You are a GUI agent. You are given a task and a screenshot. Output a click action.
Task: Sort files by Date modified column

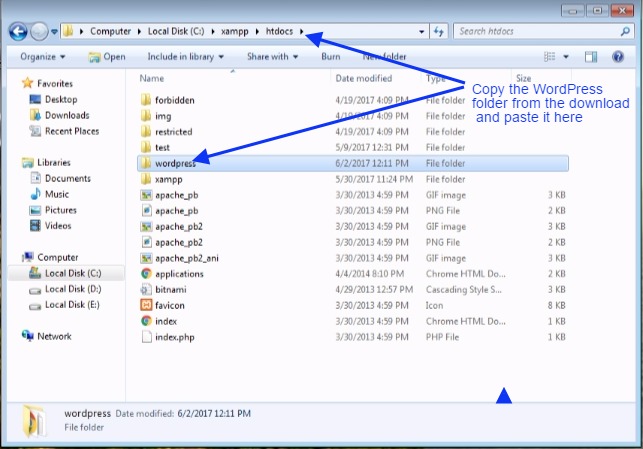(x=364, y=78)
